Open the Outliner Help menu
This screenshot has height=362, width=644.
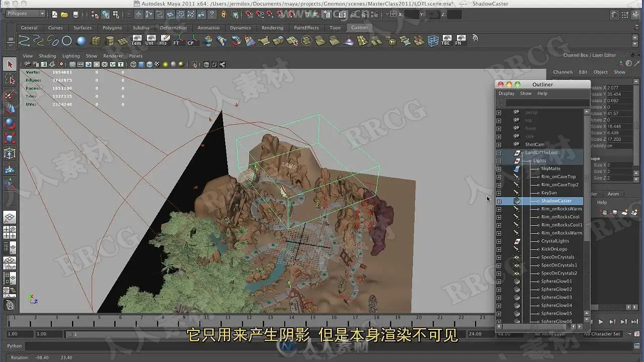[542, 94]
